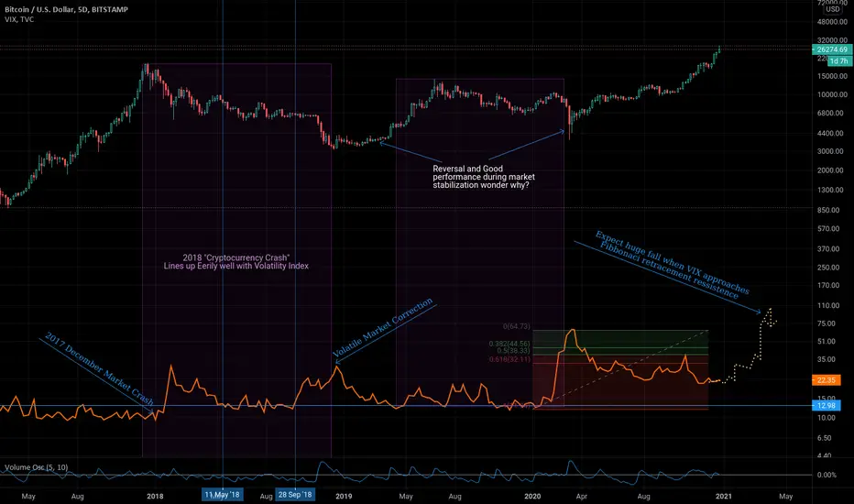The image size is (854, 504).
Task: Click the orange 22.35 VIX value label
Action: click(x=826, y=379)
